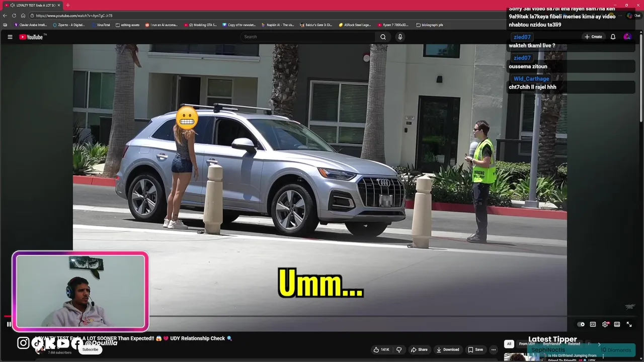Screen dimensions: 644x362
Task: Open player settings gear
Action: pos(605,324)
